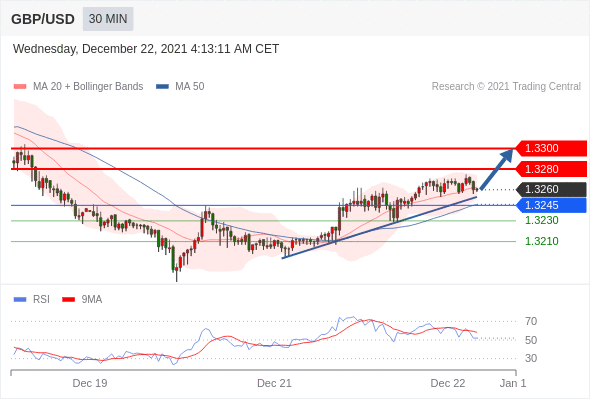Click the MA 20 + Bollinger Bands legend label

88,87
